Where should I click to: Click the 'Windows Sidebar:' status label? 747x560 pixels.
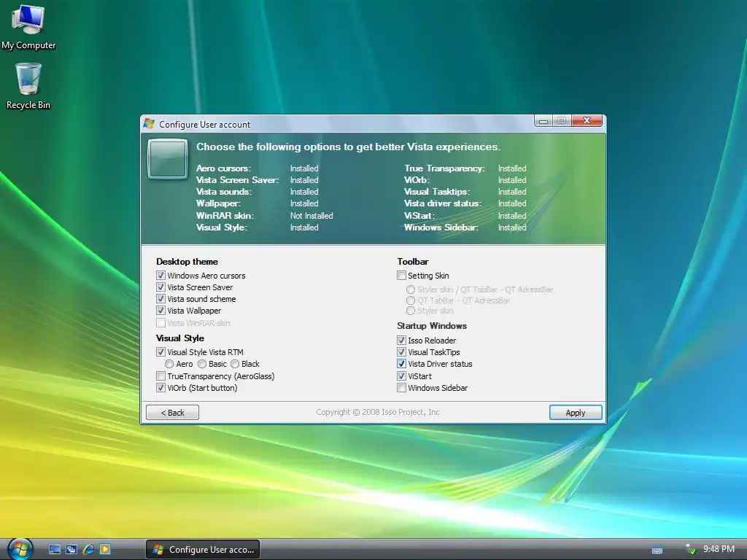441,227
